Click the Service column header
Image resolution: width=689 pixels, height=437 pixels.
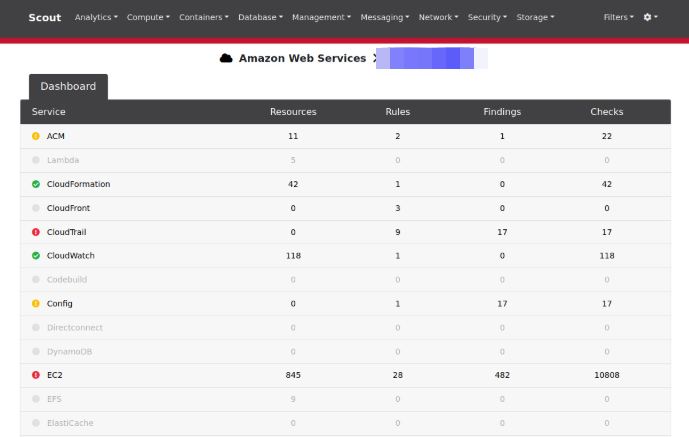[x=48, y=112]
